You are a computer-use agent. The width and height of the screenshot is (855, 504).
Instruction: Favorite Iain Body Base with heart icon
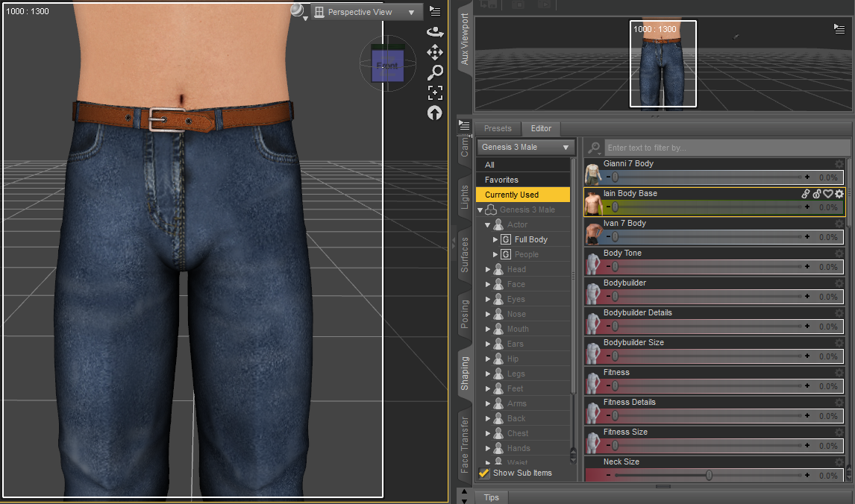pos(827,193)
